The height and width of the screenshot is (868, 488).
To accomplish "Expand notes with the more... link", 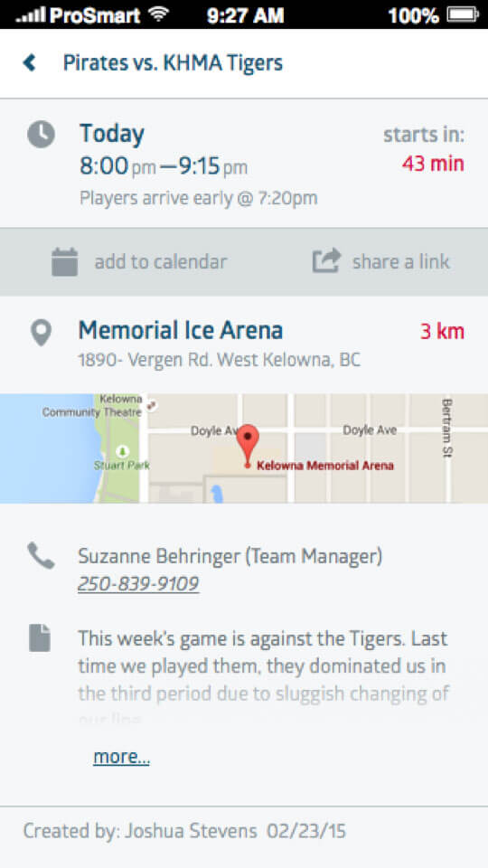I will click(x=121, y=757).
